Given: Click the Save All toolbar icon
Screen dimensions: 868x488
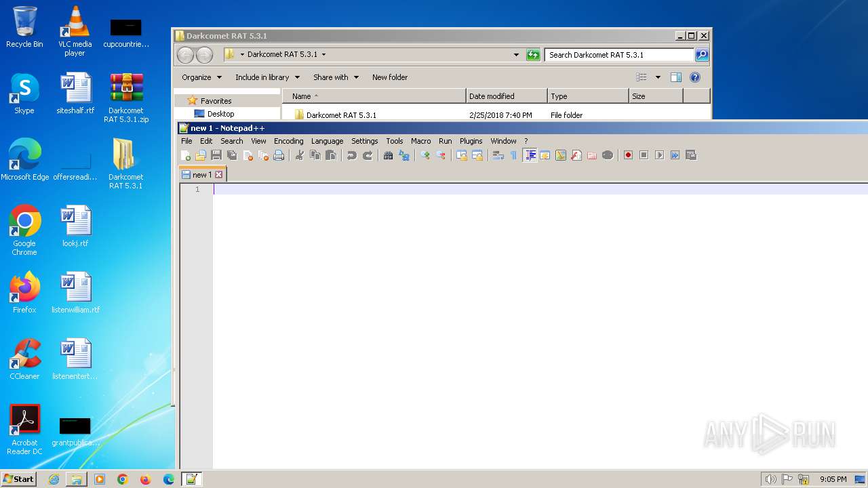Looking at the screenshot, I should pyautogui.click(x=232, y=155).
